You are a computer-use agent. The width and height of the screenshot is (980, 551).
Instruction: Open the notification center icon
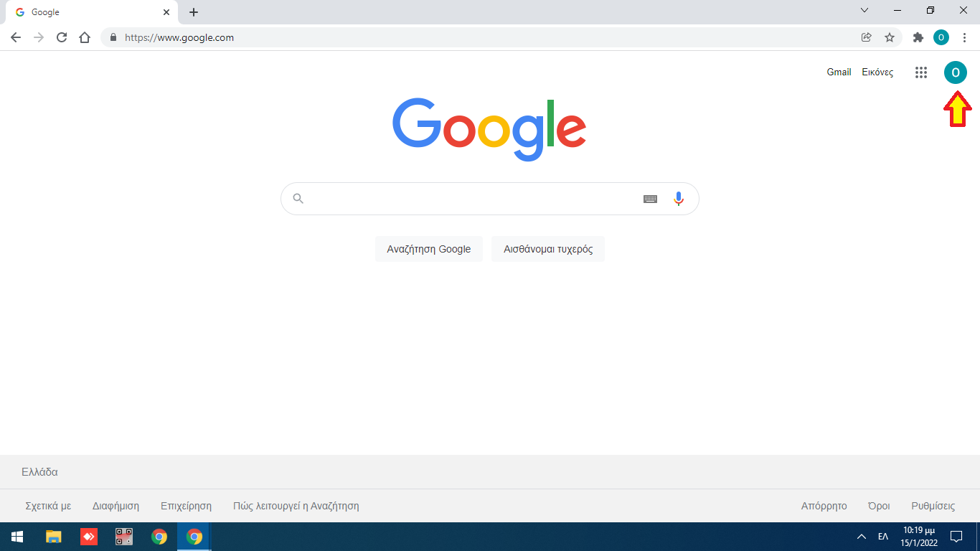coord(956,537)
